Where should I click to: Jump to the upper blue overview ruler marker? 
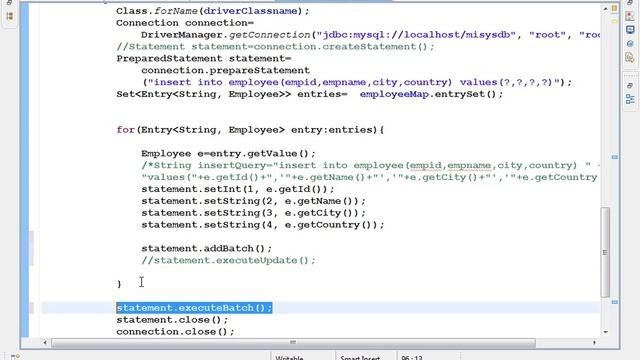click(614, 157)
